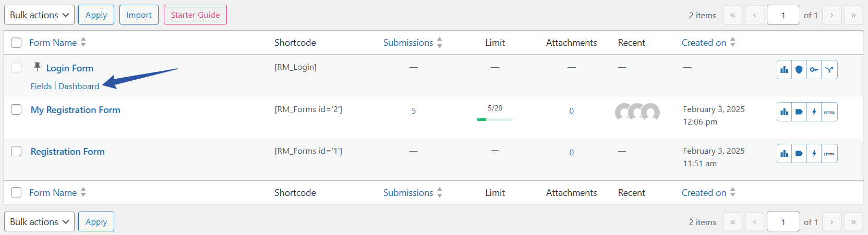Click the 5/20 limit progress bar
The image size is (868, 235).
[x=495, y=119]
